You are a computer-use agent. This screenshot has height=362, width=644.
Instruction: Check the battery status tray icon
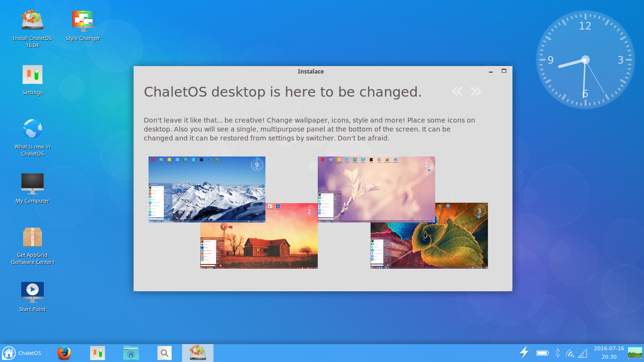[542, 353]
